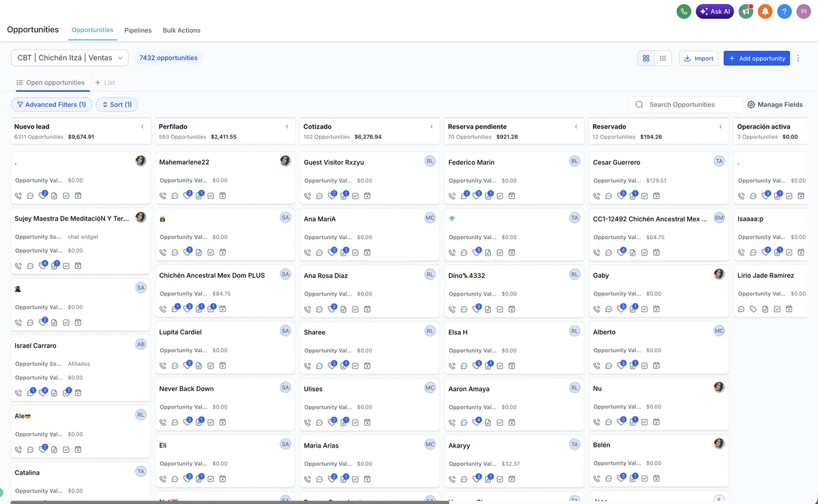
Task: Open the orange notifications bell
Action: (x=765, y=12)
